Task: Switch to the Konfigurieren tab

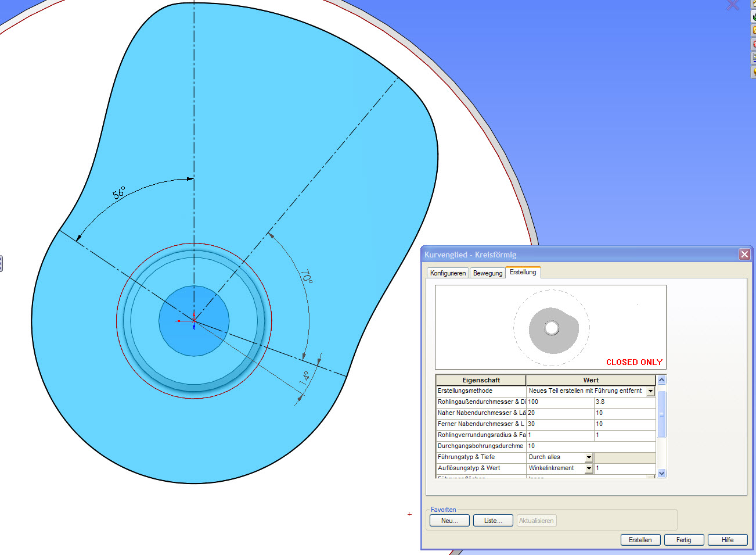Action: coord(448,273)
